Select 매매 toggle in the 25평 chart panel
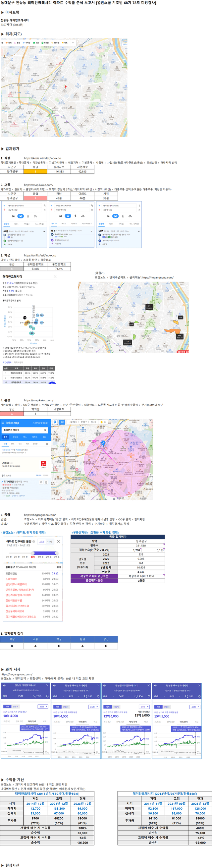This screenshot has height=868, width=212. pyautogui.click(x=7, y=707)
